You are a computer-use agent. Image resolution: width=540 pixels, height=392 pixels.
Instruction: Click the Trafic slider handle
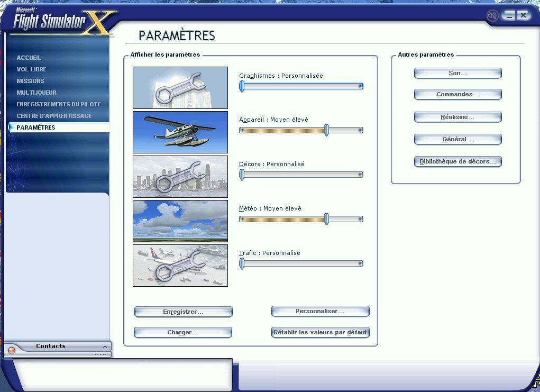[242, 263]
